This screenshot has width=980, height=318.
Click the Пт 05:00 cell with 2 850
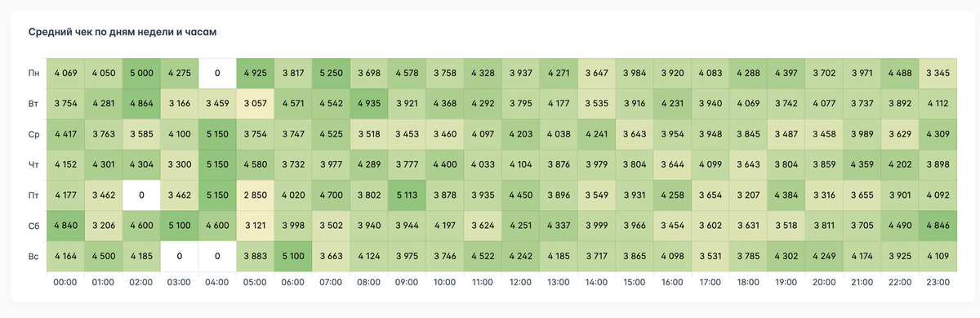point(255,195)
